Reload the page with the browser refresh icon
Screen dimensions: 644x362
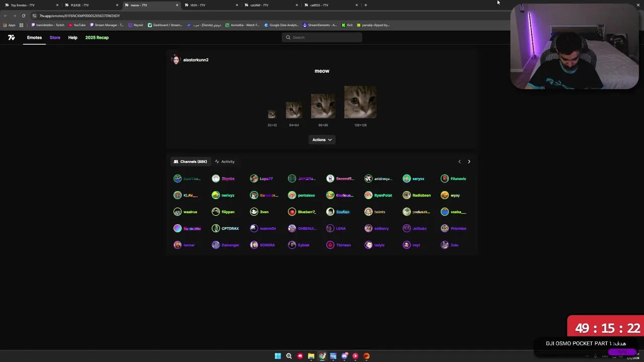pyautogui.click(x=23, y=16)
